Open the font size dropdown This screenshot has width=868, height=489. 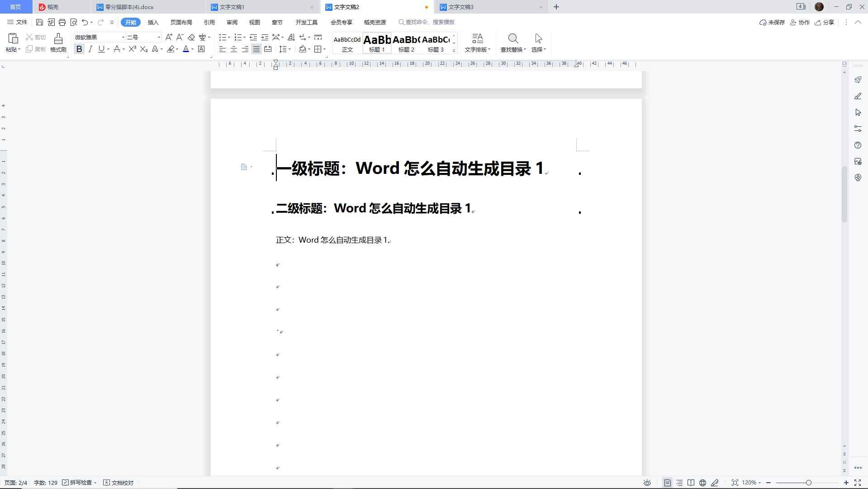tap(158, 37)
